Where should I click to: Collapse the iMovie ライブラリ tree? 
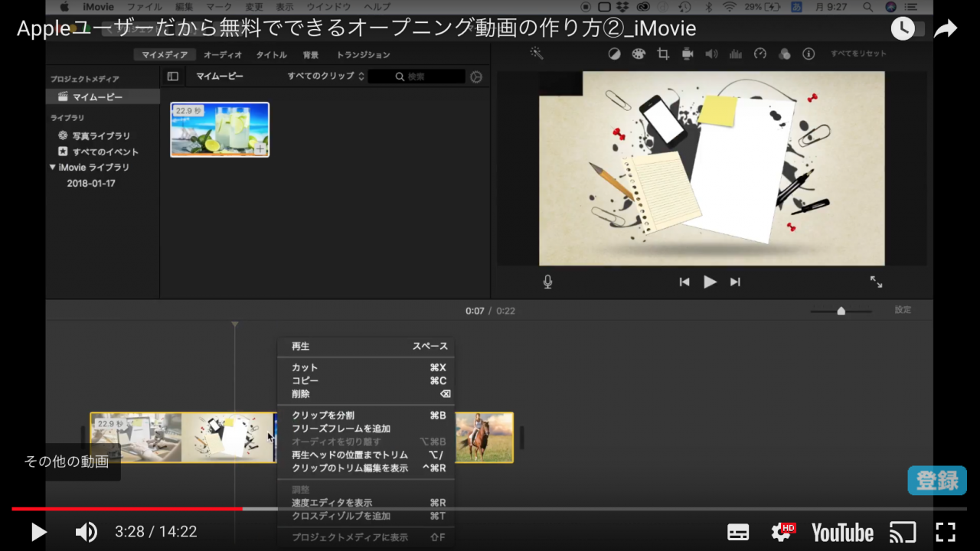point(53,167)
